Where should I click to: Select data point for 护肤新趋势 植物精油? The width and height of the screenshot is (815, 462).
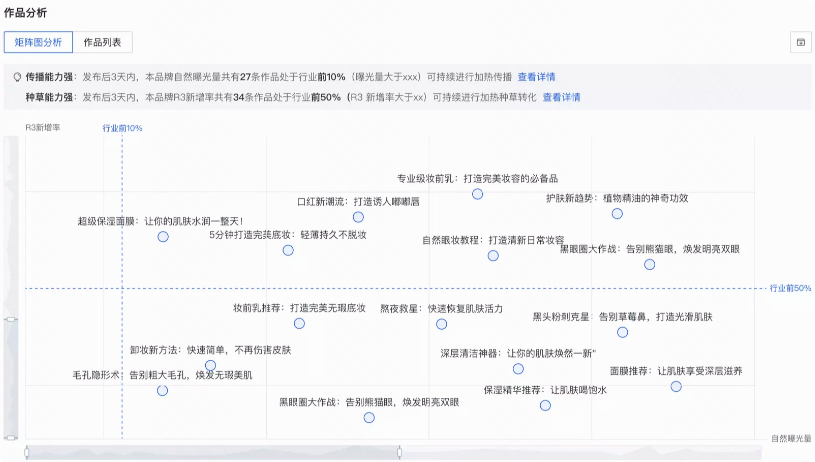[617, 214]
